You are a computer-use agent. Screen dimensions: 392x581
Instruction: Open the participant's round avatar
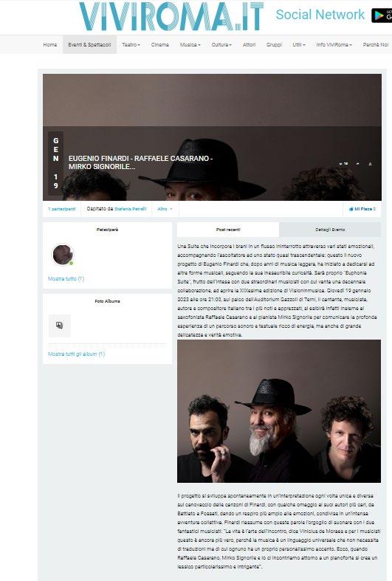pos(63,255)
